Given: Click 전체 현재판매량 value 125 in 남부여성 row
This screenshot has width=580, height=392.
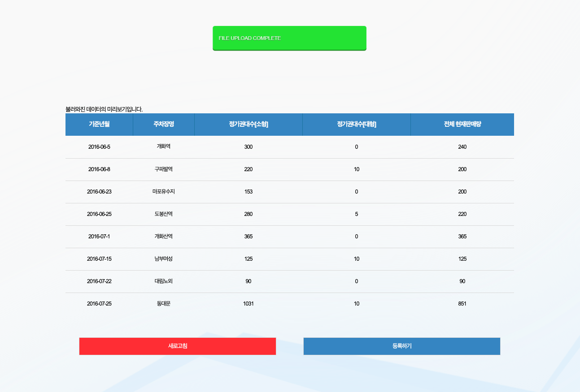Looking at the screenshot, I should pos(462,259).
